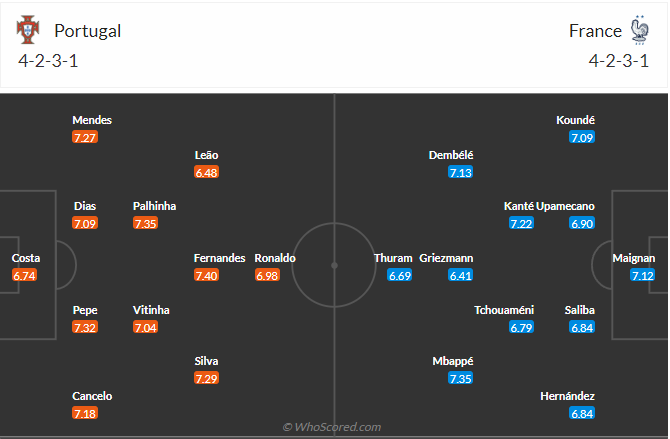Open Fernandes player name link
Image resolution: width=670 pixels, height=439 pixels.
coord(219,258)
